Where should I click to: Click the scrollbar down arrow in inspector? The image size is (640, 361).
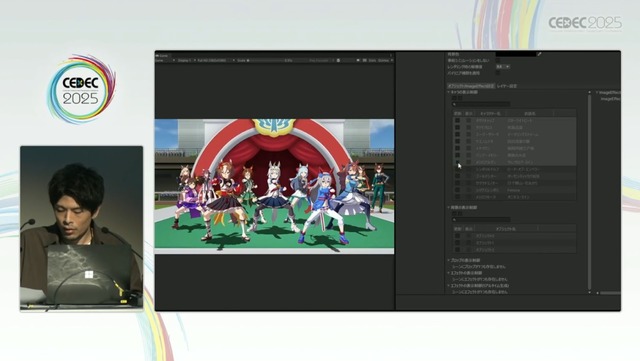589,292
